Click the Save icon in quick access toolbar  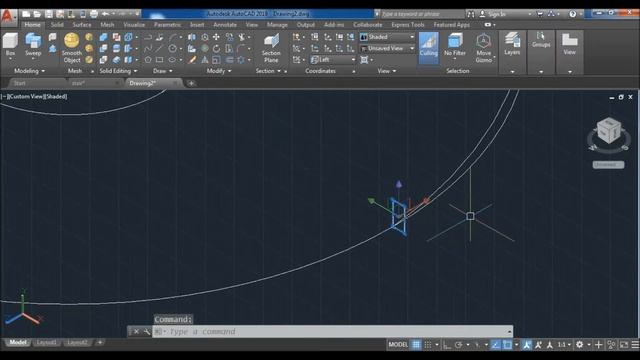coord(49,14)
